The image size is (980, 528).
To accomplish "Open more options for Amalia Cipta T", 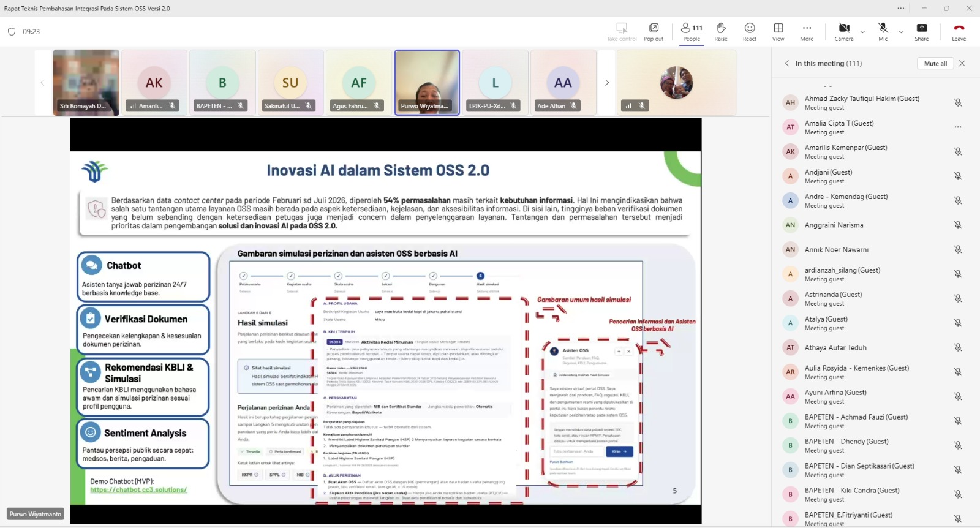I will (x=958, y=127).
